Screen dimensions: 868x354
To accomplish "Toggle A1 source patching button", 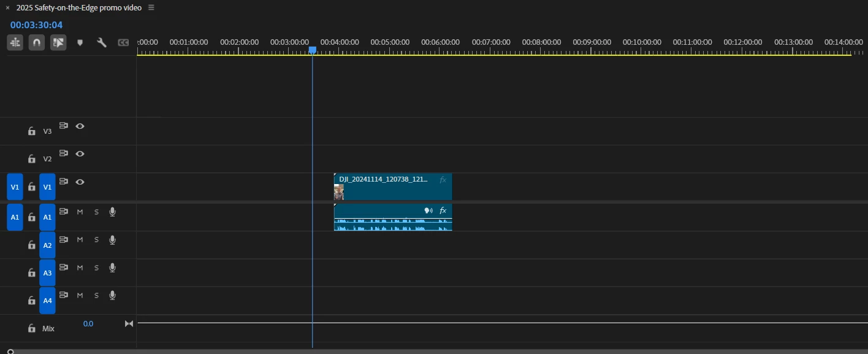I will [15, 217].
